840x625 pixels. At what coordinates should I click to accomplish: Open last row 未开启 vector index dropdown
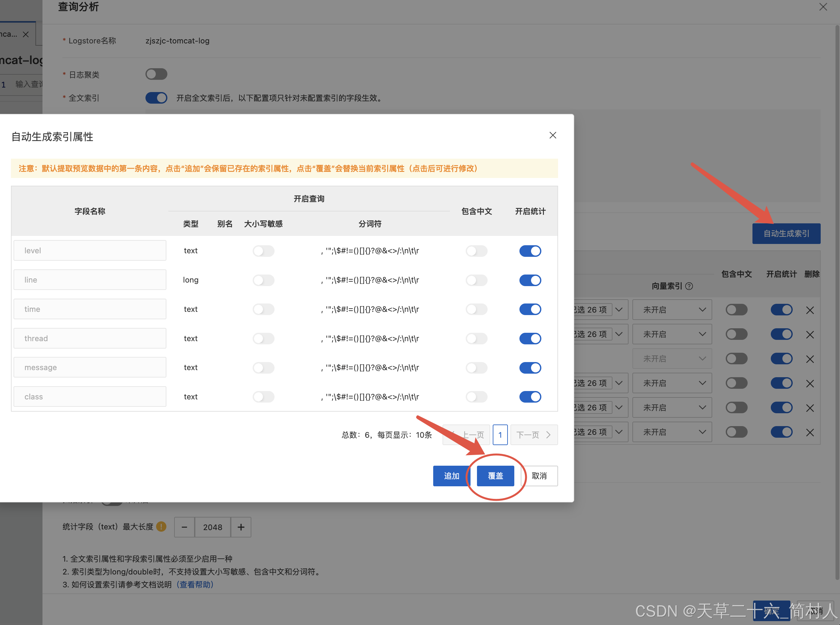tap(672, 432)
